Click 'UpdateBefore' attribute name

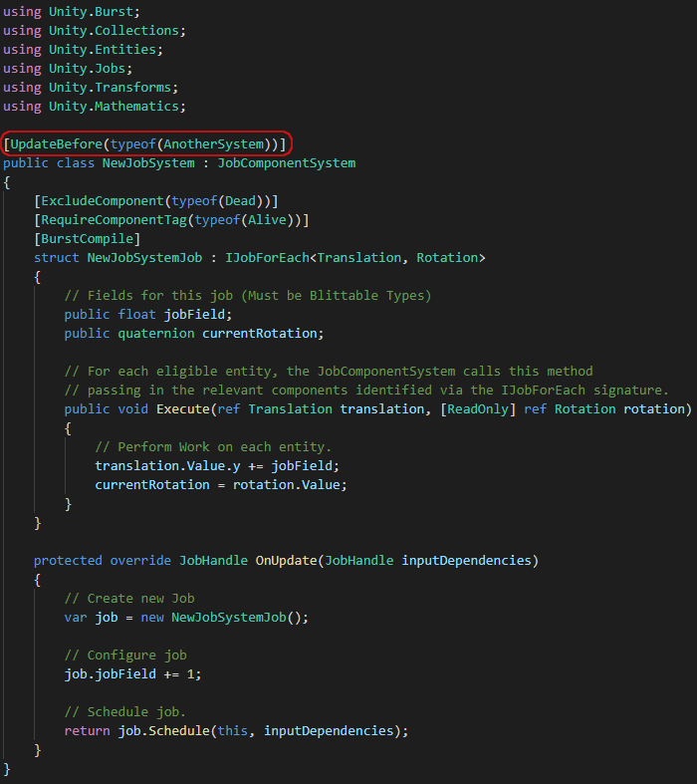click(x=57, y=144)
